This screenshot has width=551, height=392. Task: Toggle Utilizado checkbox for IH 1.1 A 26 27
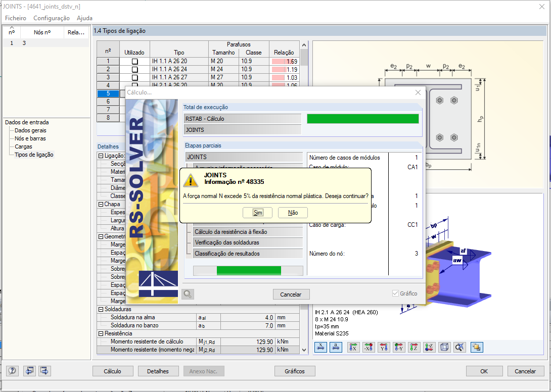click(x=134, y=78)
